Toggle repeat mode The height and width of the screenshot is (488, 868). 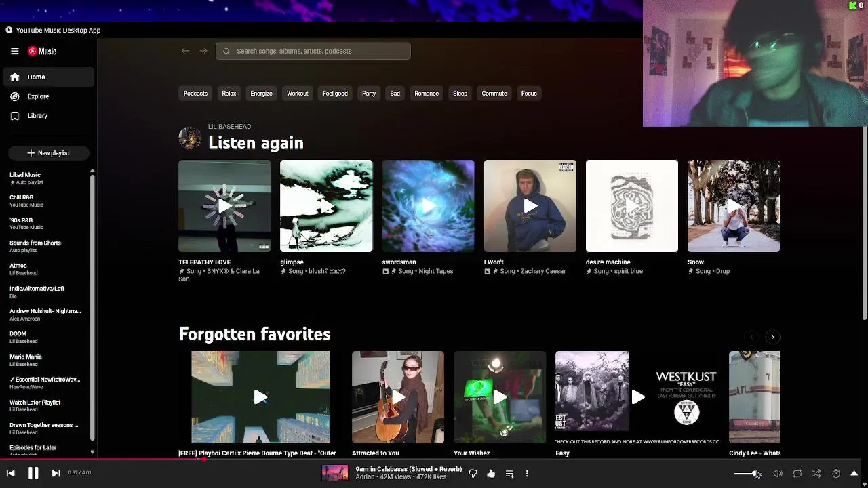[797, 474]
